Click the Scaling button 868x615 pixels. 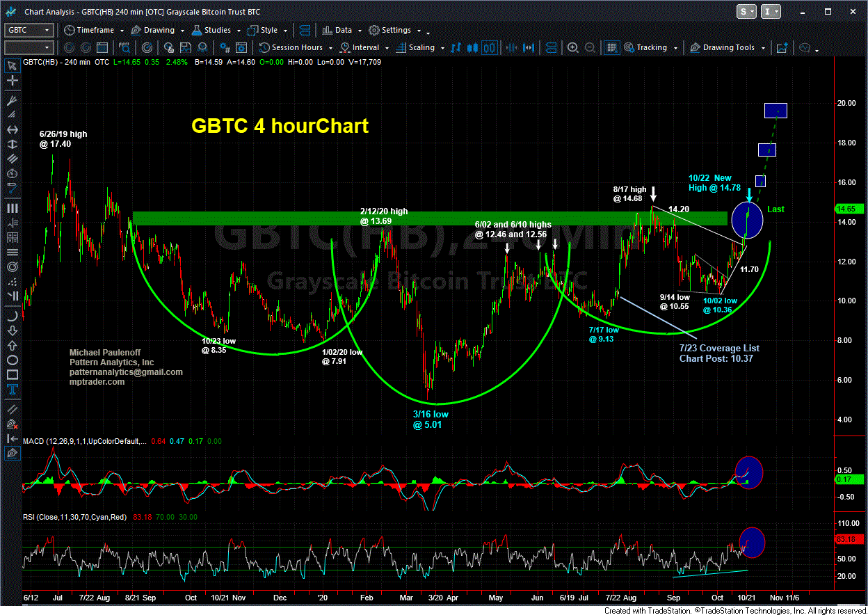click(414, 47)
